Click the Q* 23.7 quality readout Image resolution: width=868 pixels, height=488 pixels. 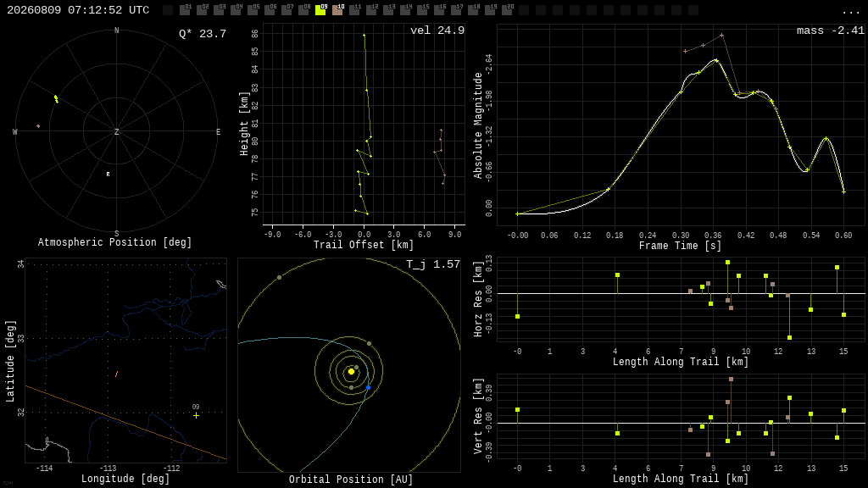point(203,34)
